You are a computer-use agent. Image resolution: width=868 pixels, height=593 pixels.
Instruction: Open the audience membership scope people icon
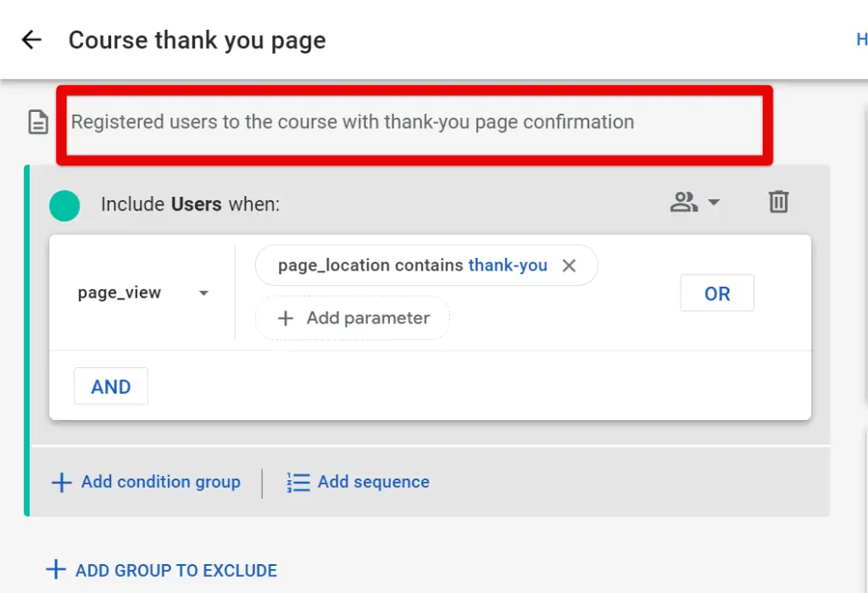coord(683,202)
